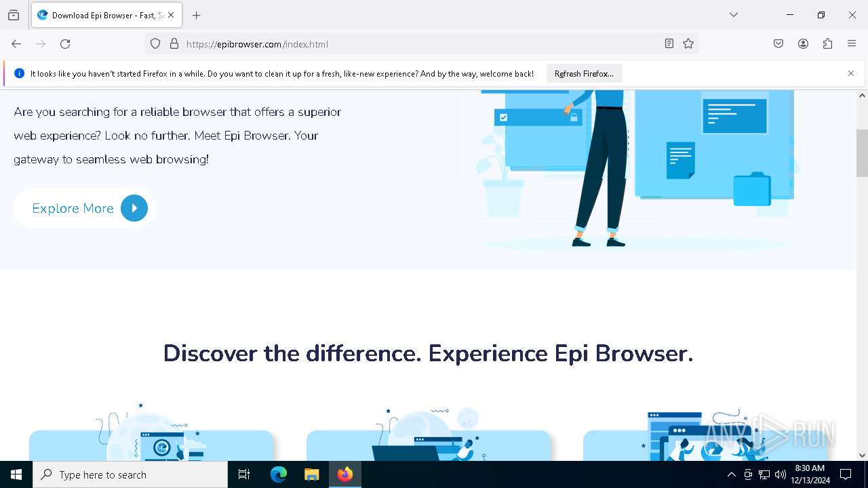868x488 pixels.
Task: Click the 'Are you searching' paragraph text
Action: pos(178,136)
